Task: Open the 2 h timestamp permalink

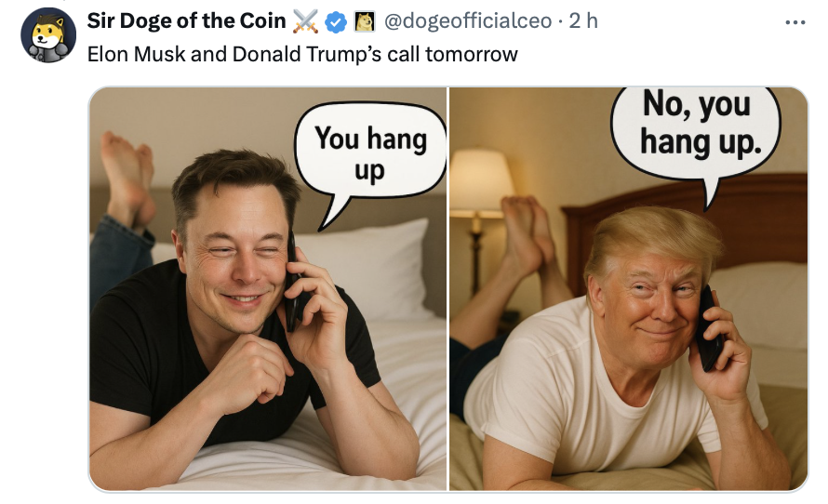Action: pos(583,21)
